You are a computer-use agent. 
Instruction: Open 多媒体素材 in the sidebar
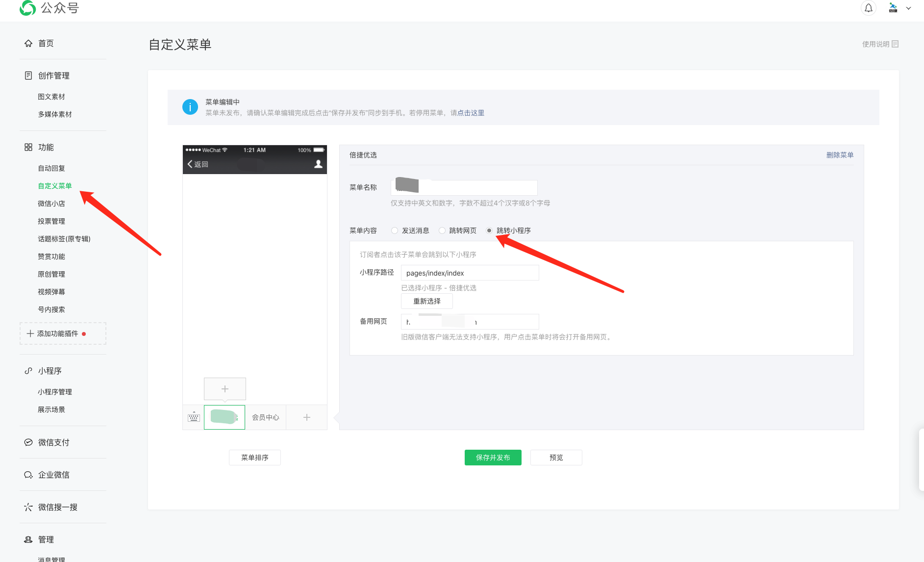tap(55, 114)
